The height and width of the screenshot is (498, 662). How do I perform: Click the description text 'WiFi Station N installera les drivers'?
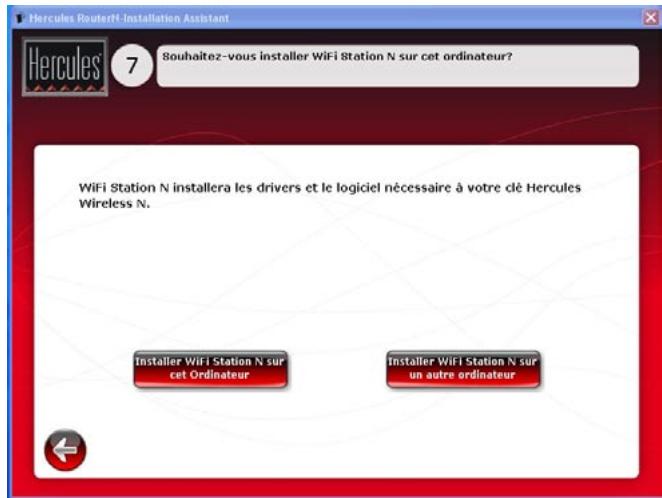(x=190, y=187)
